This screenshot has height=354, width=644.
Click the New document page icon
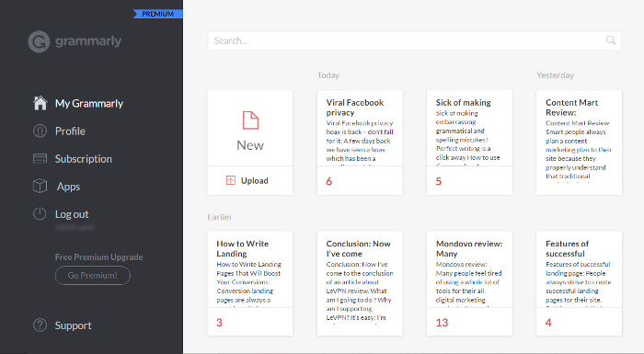[250, 120]
